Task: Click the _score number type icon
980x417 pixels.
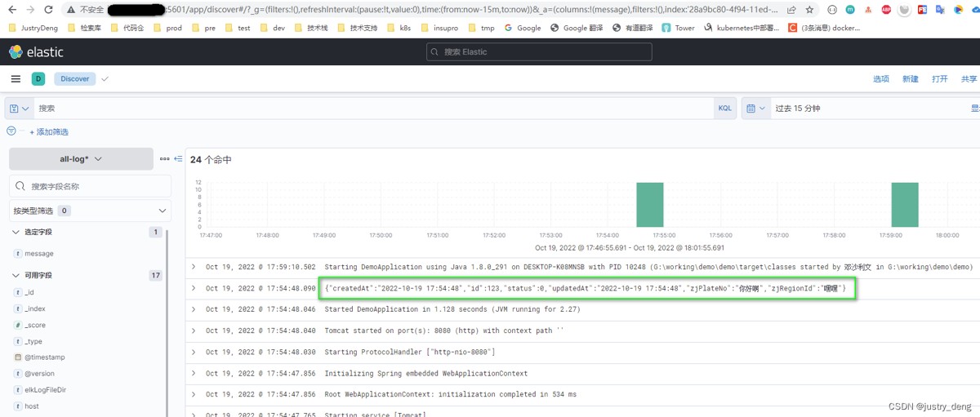Action: [18, 325]
